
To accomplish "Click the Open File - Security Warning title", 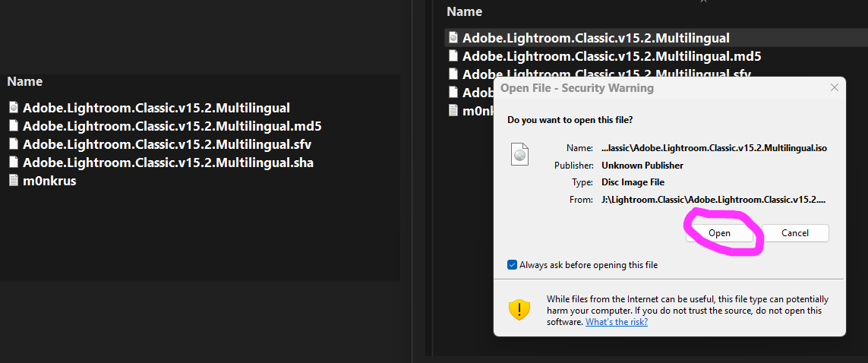I will (577, 87).
